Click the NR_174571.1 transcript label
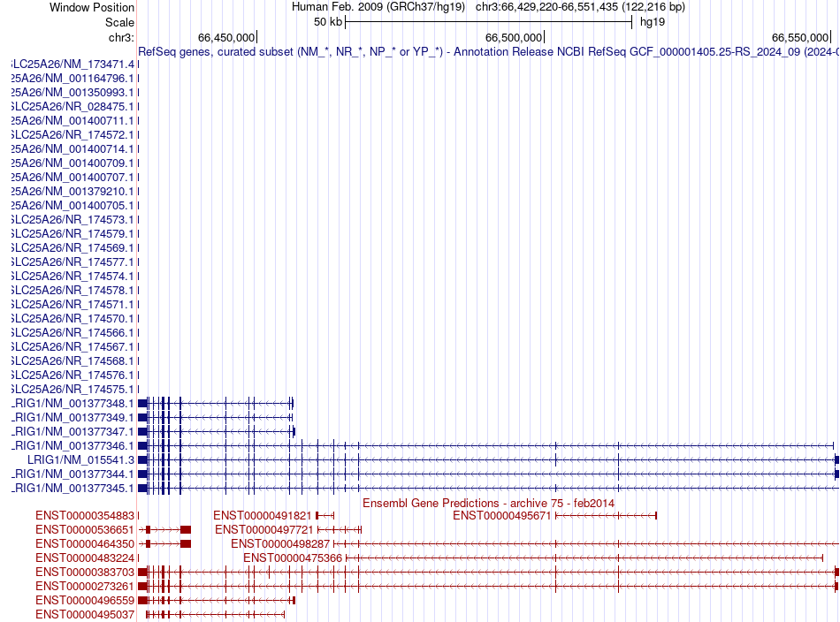Screen dimensions: 840x622 pyautogui.click(x=73, y=305)
